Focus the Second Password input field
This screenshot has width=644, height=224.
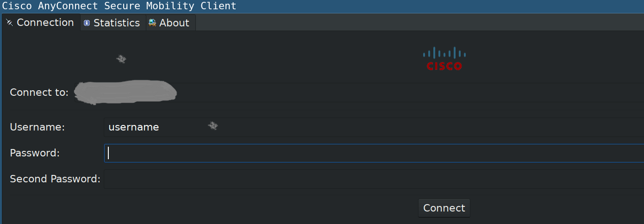[374, 179]
